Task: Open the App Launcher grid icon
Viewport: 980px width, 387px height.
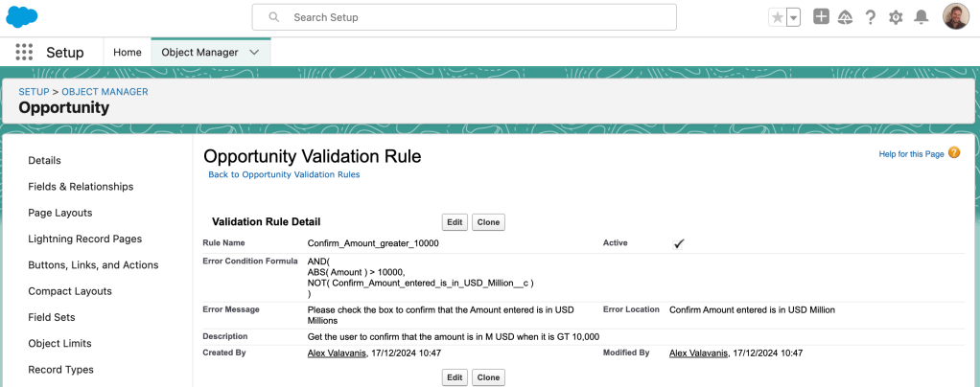Action: coord(24,53)
